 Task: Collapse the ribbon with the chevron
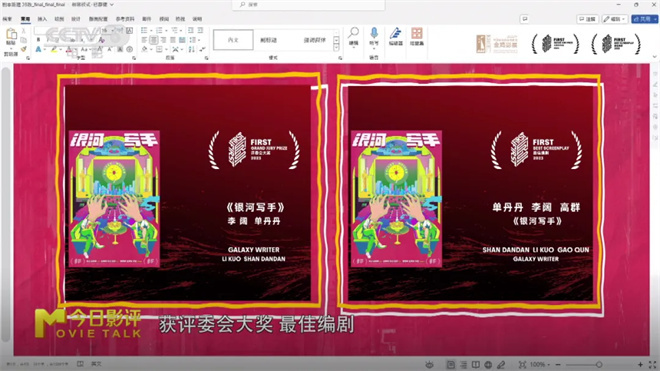pos(655,56)
